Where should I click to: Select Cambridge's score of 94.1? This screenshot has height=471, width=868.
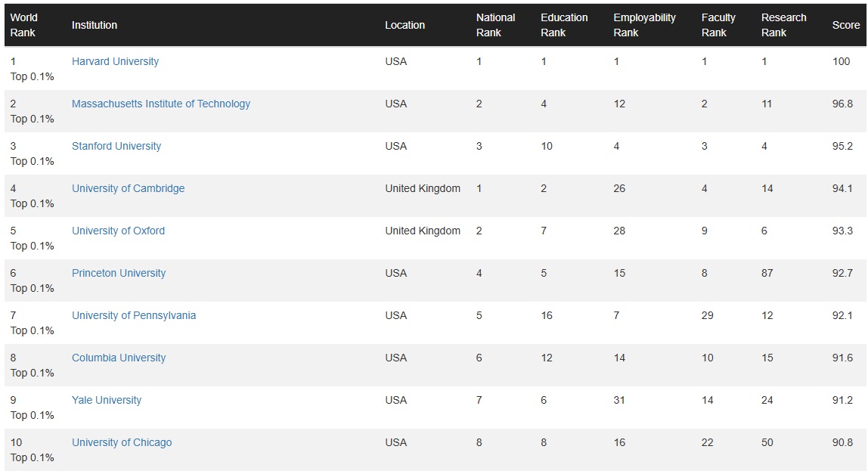pyautogui.click(x=842, y=188)
